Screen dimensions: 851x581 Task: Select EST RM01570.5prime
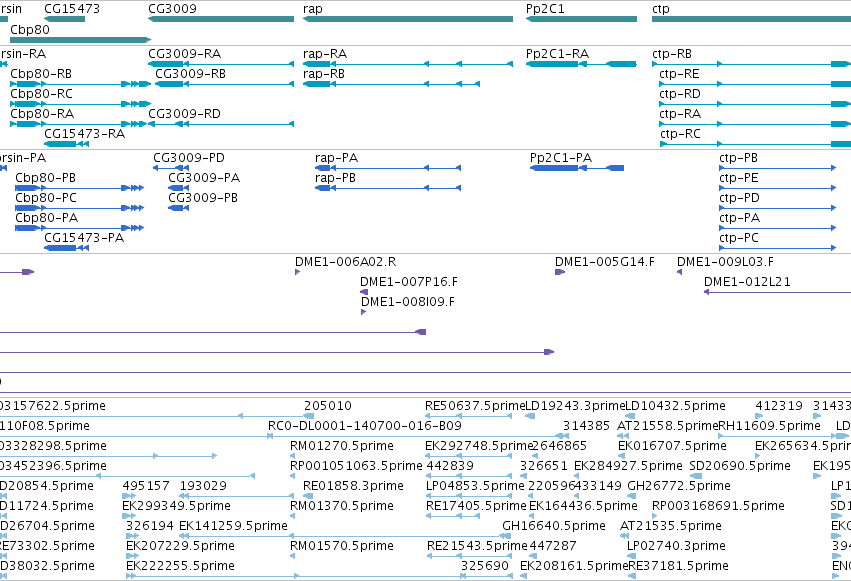[342, 546]
